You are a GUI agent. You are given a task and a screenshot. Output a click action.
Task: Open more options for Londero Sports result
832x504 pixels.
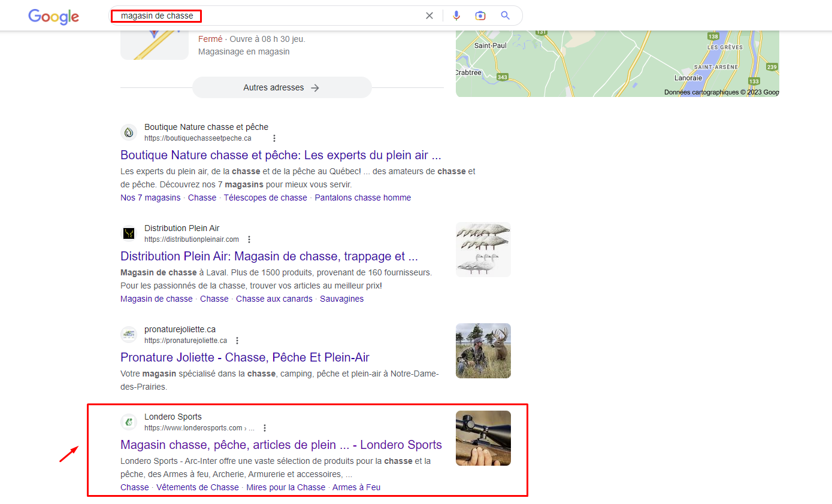[x=265, y=428]
